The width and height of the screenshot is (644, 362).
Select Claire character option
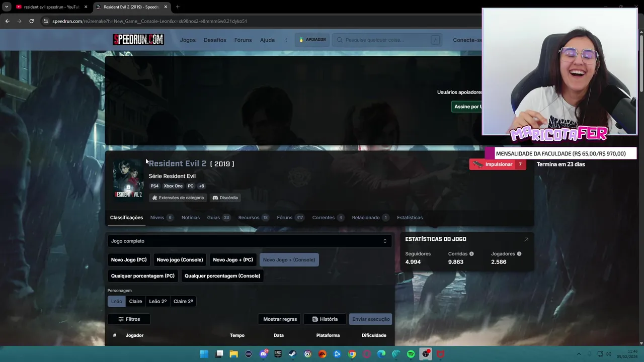(135, 301)
